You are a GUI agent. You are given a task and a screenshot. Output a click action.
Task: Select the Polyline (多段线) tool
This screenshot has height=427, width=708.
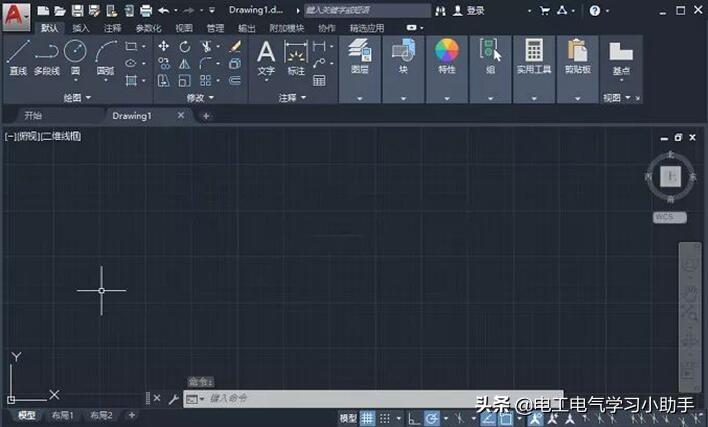pyautogui.click(x=46, y=56)
